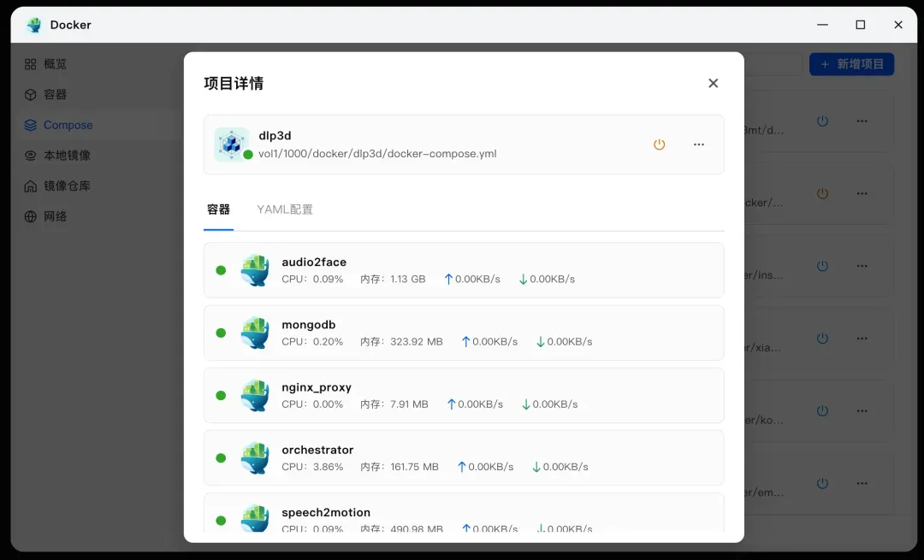
Task: Toggle power of the first background project
Action: pyautogui.click(x=822, y=121)
